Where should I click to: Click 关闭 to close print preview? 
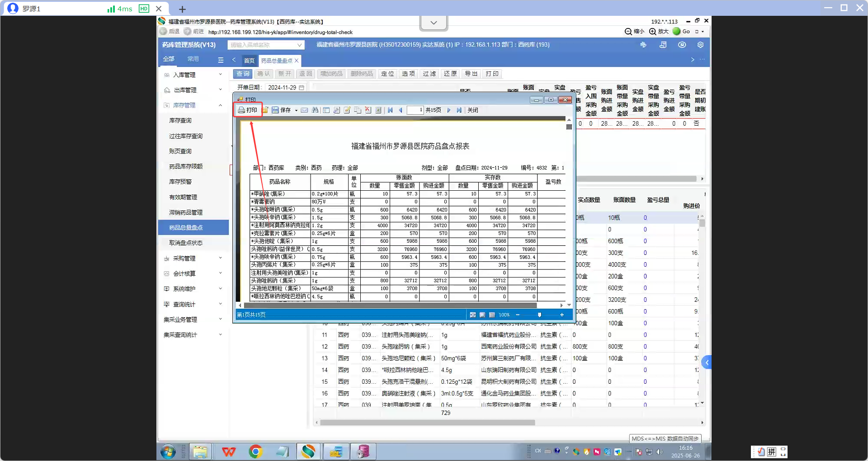click(473, 110)
